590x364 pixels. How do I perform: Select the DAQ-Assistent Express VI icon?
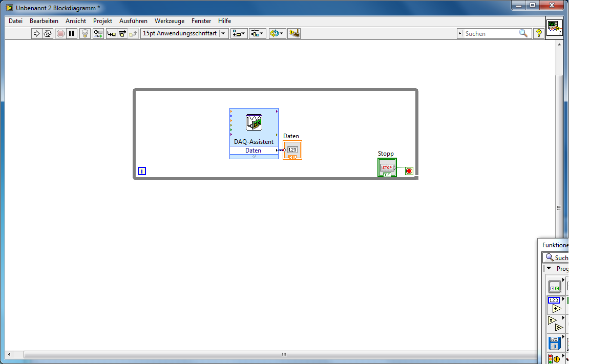pos(254,122)
